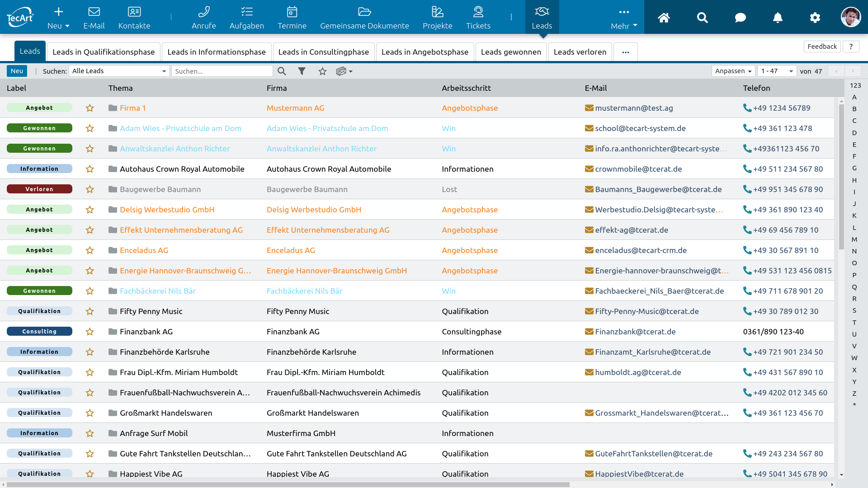The image size is (868, 488).
Task: Select Leads in Consultingphase tab
Action: (323, 52)
